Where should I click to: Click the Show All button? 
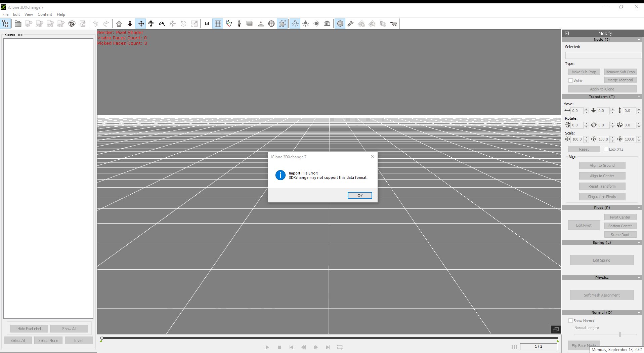click(69, 329)
